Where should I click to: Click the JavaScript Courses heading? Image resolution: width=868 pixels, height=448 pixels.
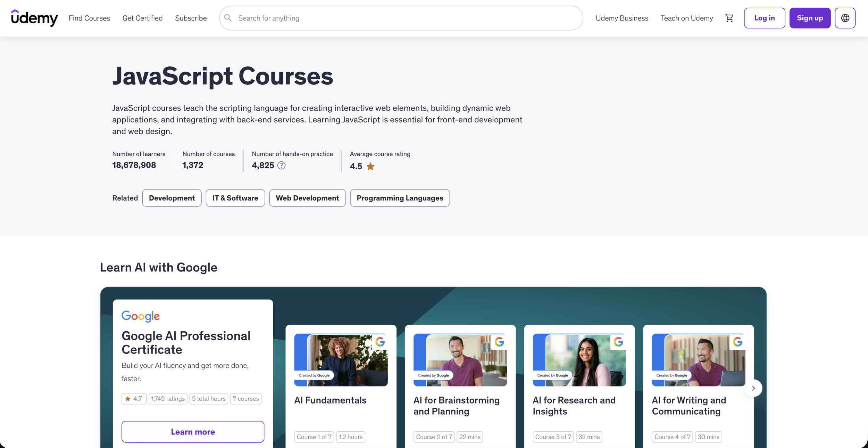click(x=223, y=76)
